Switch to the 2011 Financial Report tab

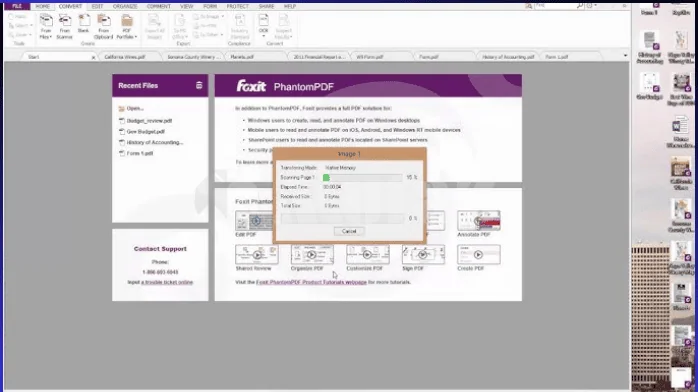[x=319, y=57]
